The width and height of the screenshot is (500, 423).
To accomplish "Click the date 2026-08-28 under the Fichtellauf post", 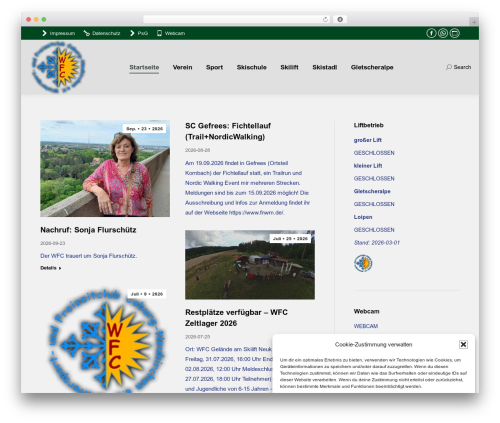I will click(198, 150).
